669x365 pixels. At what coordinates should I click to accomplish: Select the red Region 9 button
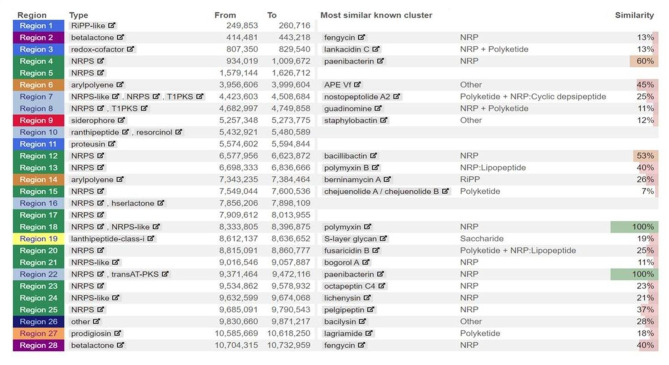(38, 120)
